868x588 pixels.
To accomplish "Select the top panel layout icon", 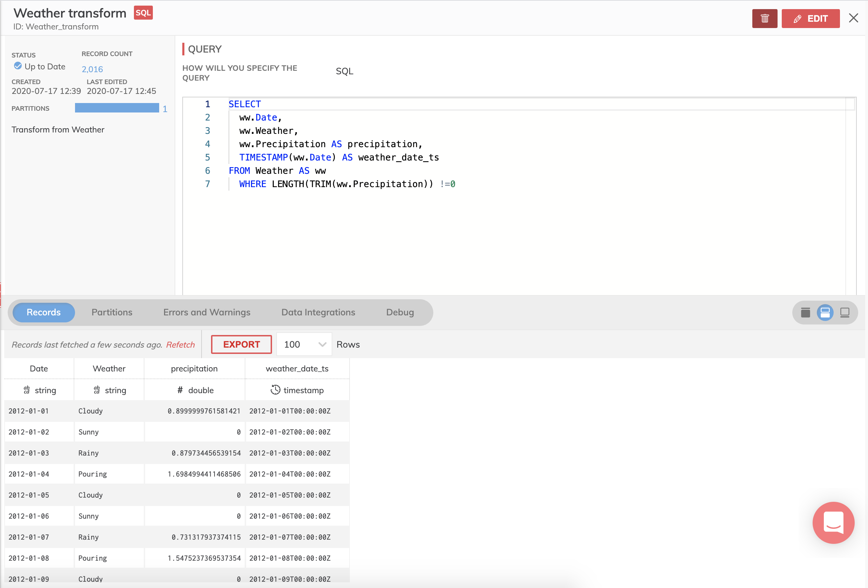I will 805,313.
